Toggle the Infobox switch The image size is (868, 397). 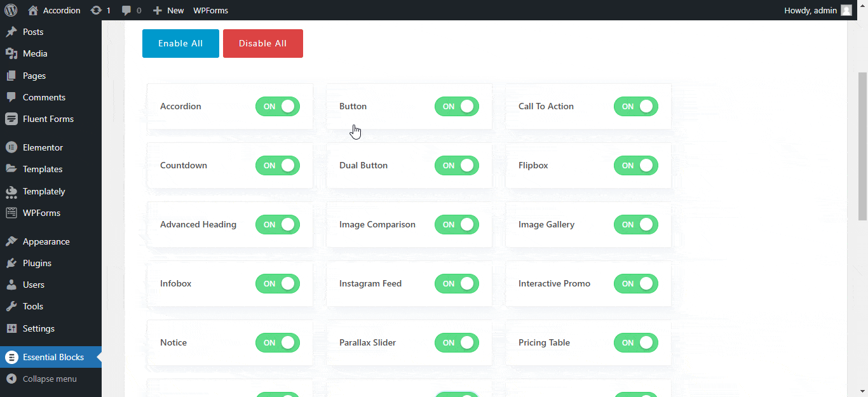tap(278, 283)
